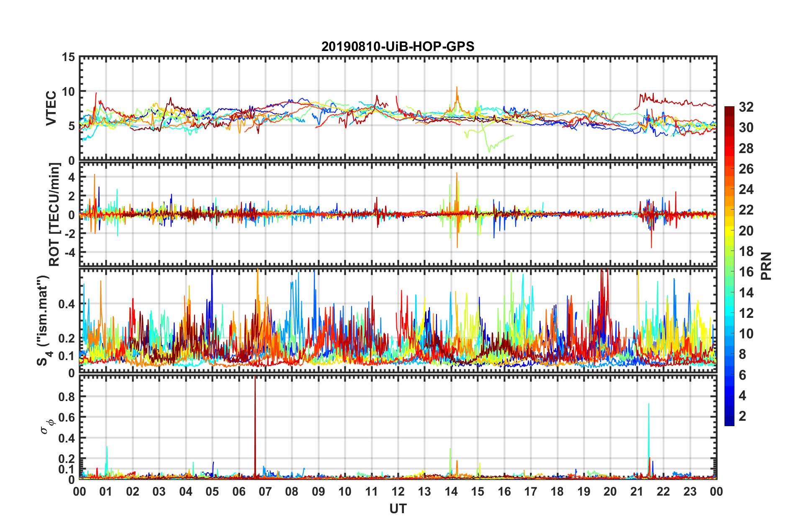796x532 pixels.
Task: Click the -4 tick label on the ROT axis
Action: 69,253
